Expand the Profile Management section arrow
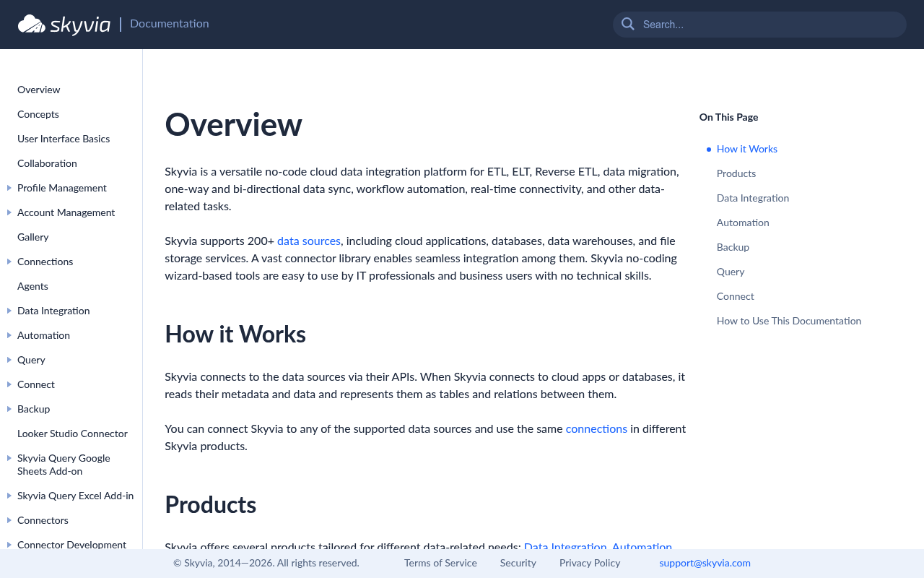This screenshot has height=578, width=924. click(9, 188)
